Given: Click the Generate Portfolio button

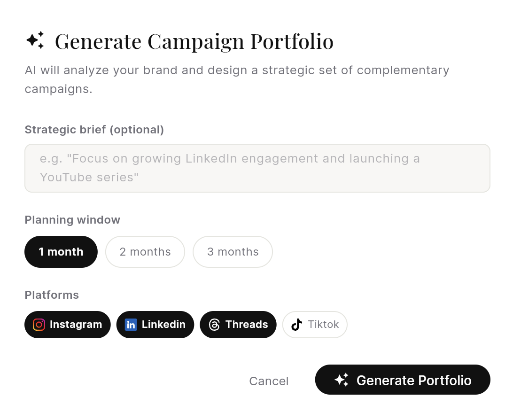Looking at the screenshot, I should (x=403, y=379).
